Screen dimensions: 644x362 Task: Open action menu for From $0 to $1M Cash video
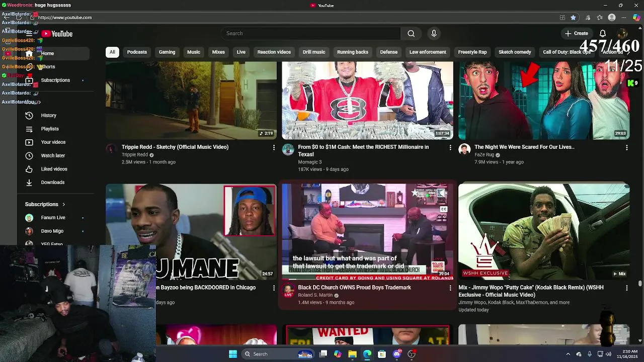tap(450, 147)
